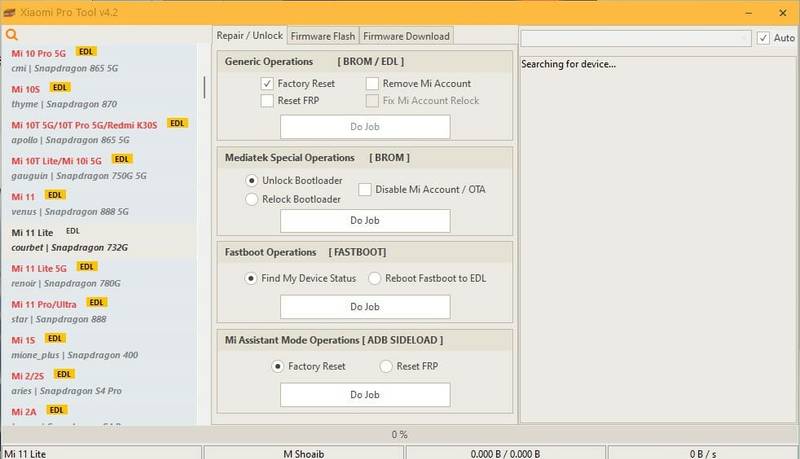Enable the Reset FRP checkbox in Generic Operations
Screen dimensions: 800x459
[267, 100]
